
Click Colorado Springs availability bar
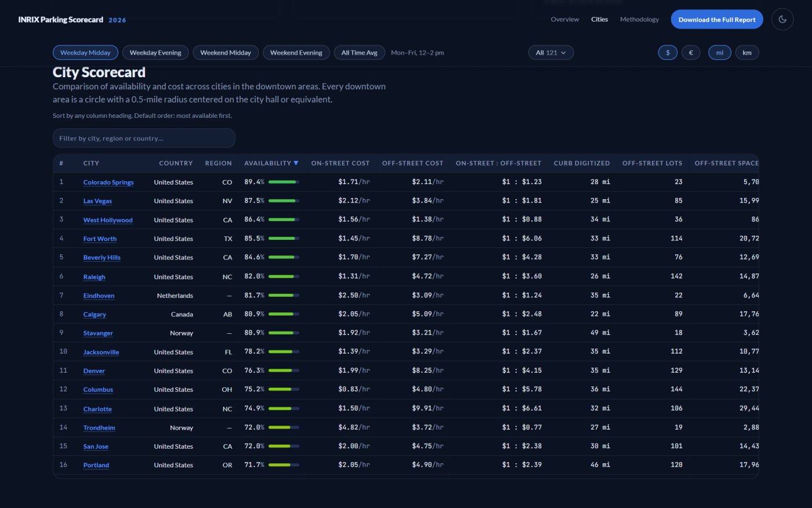click(284, 182)
